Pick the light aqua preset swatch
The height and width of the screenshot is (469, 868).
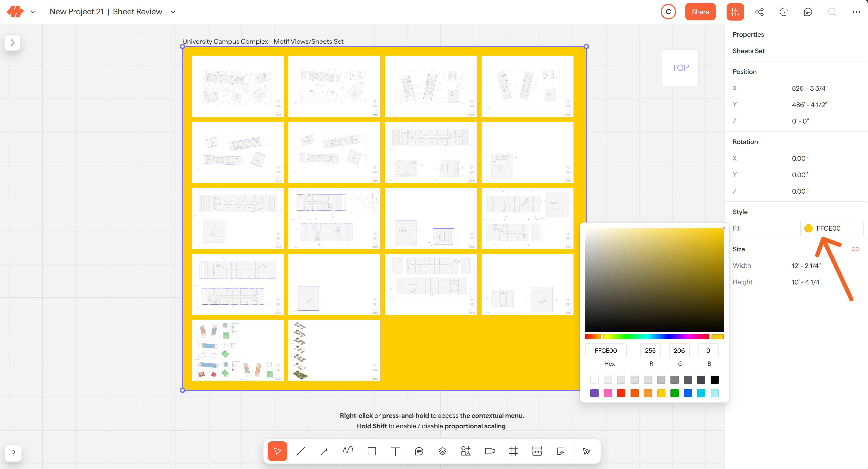[x=714, y=393]
